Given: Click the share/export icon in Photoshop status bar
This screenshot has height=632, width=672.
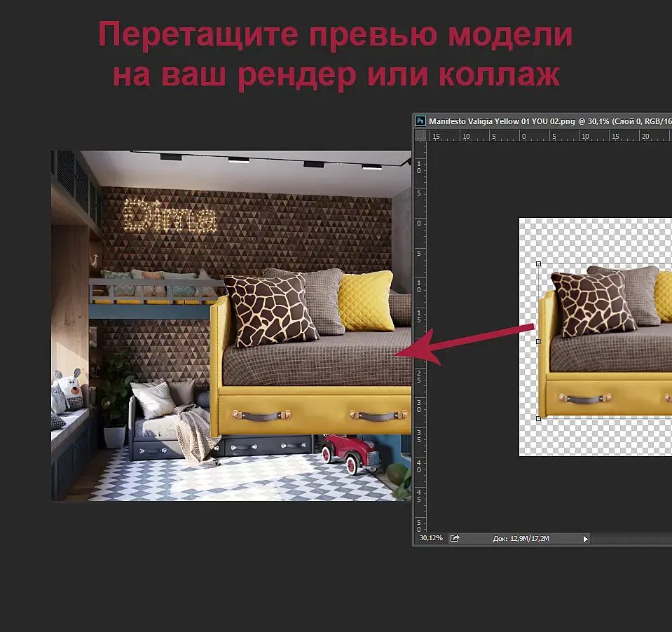Looking at the screenshot, I should click(455, 538).
